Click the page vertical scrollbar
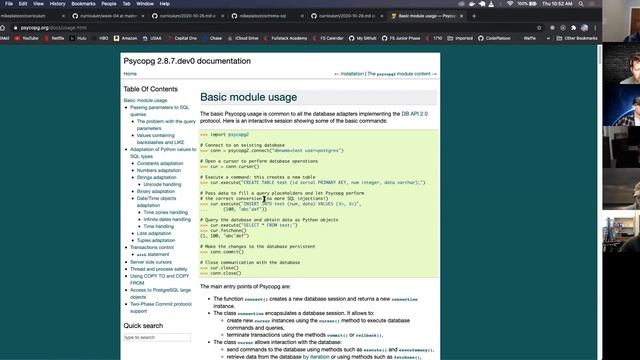 click(x=600, y=54)
